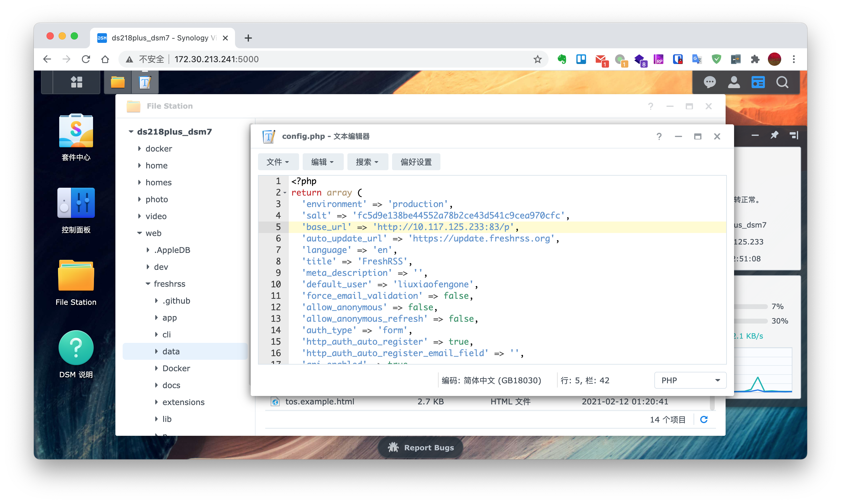Go to browser home page
841x504 pixels.
point(105,59)
